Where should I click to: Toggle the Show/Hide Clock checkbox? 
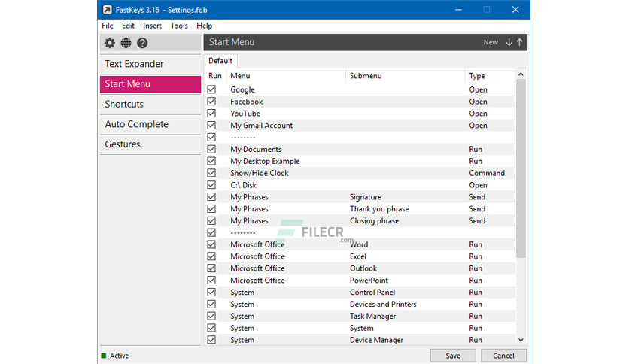[211, 173]
